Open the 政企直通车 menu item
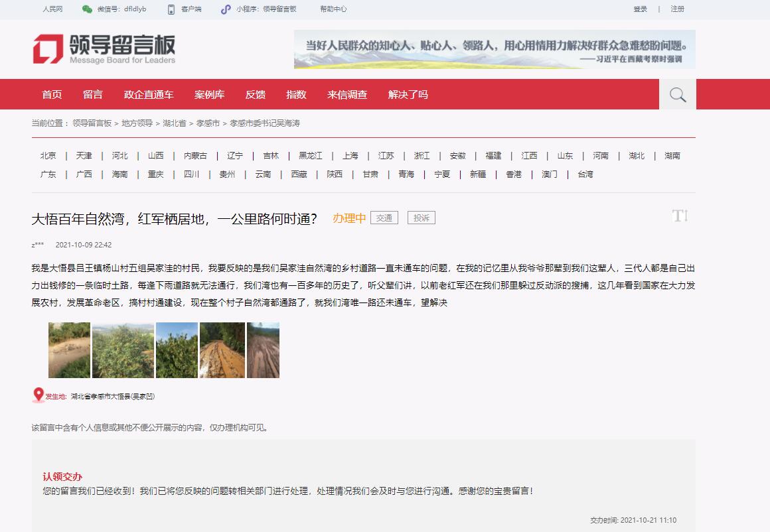The height and width of the screenshot is (532, 770). coord(149,95)
